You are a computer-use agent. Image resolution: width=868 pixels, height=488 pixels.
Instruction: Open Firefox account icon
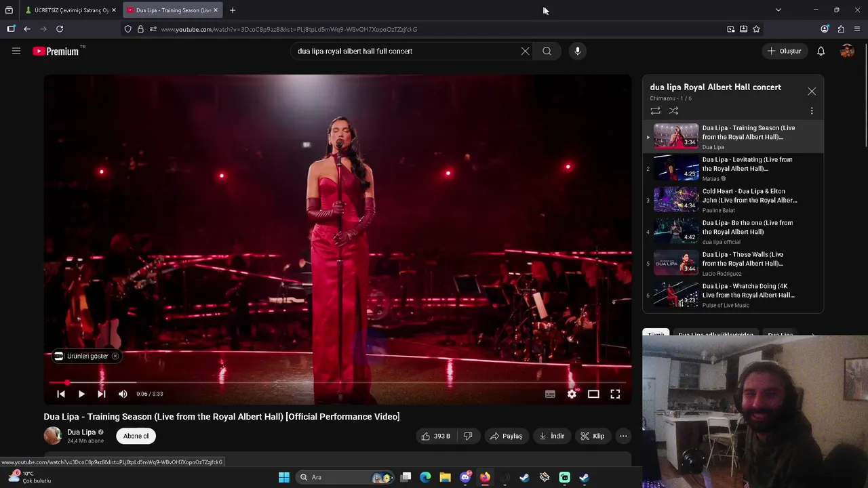pyautogui.click(x=825, y=29)
